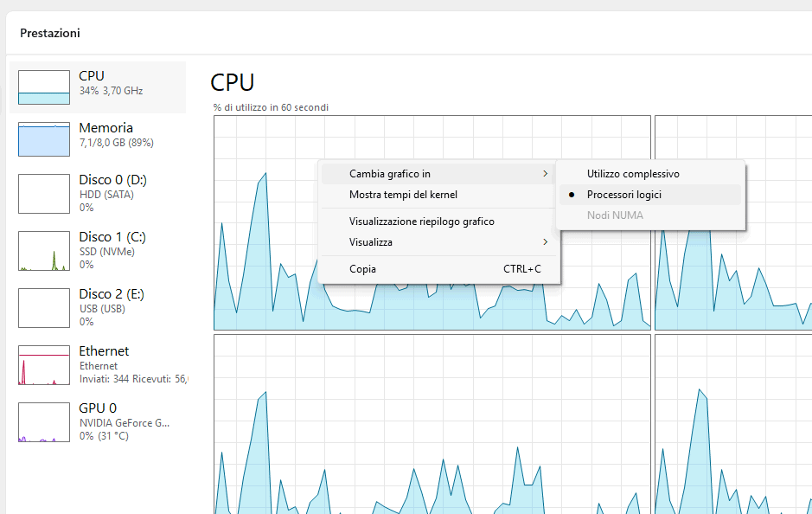Choose Copia from context menu
This screenshot has height=514, width=812.
click(438, 269)
